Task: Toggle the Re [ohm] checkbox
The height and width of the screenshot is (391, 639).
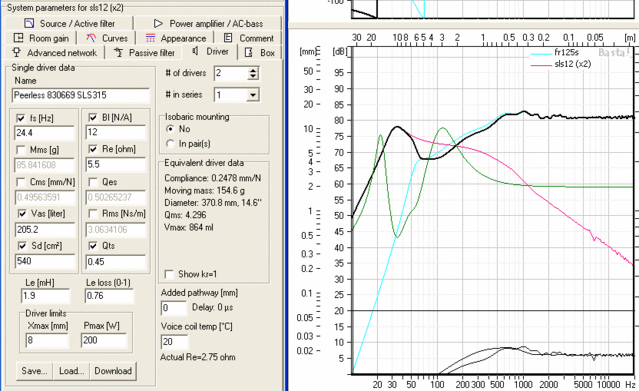Action: [x=93, y=149]
